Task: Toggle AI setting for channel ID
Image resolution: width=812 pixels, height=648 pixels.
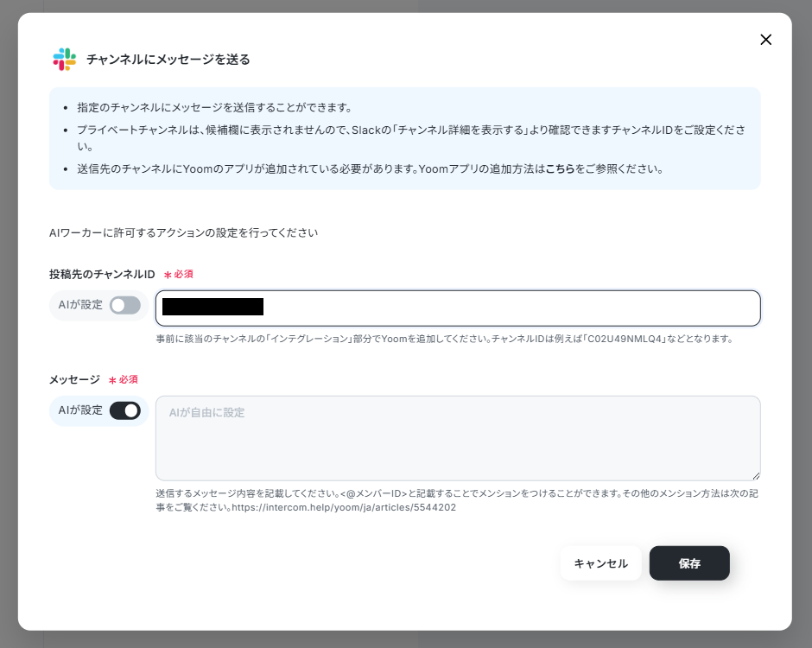Action: 124,305
